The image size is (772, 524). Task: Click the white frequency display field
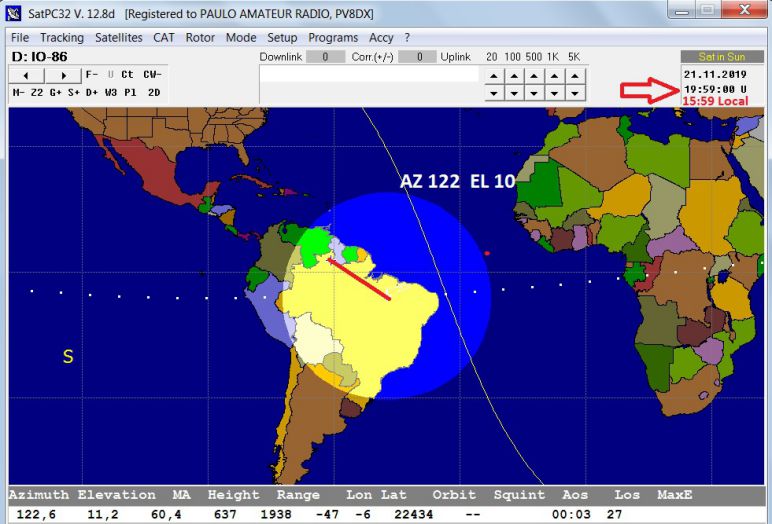point(367,75)
